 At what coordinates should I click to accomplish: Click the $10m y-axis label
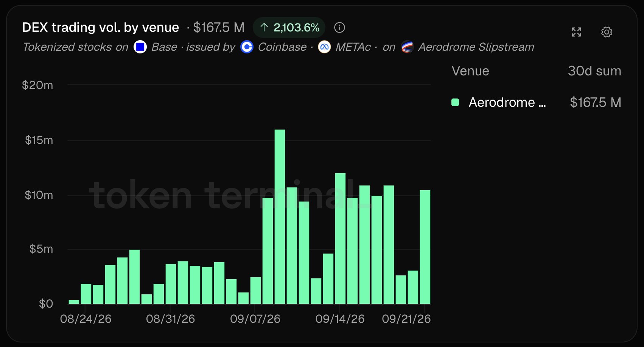[39, 195]
